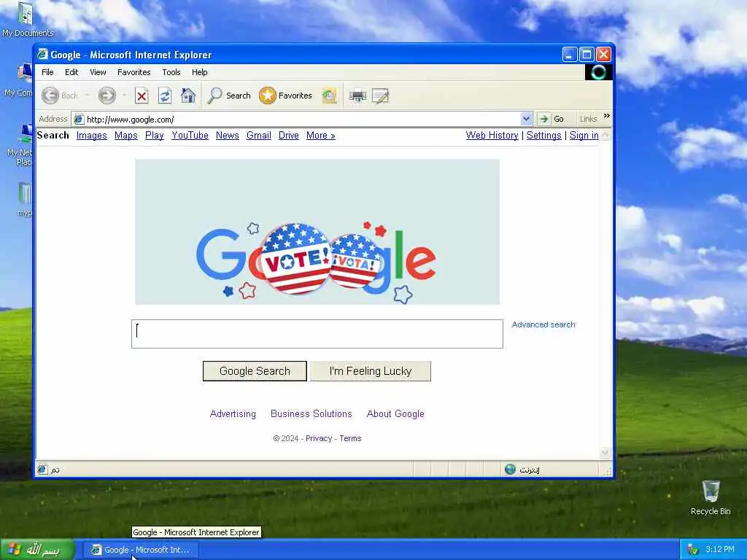Click the Forward arrow toolbar icon
The height and width of the screenshot is (560, 747).
click(x=107, y=96)
